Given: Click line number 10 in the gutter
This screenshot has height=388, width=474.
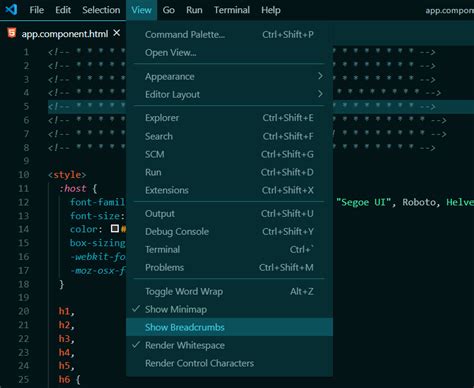Looking at the screenshot, I should [24, 175].
